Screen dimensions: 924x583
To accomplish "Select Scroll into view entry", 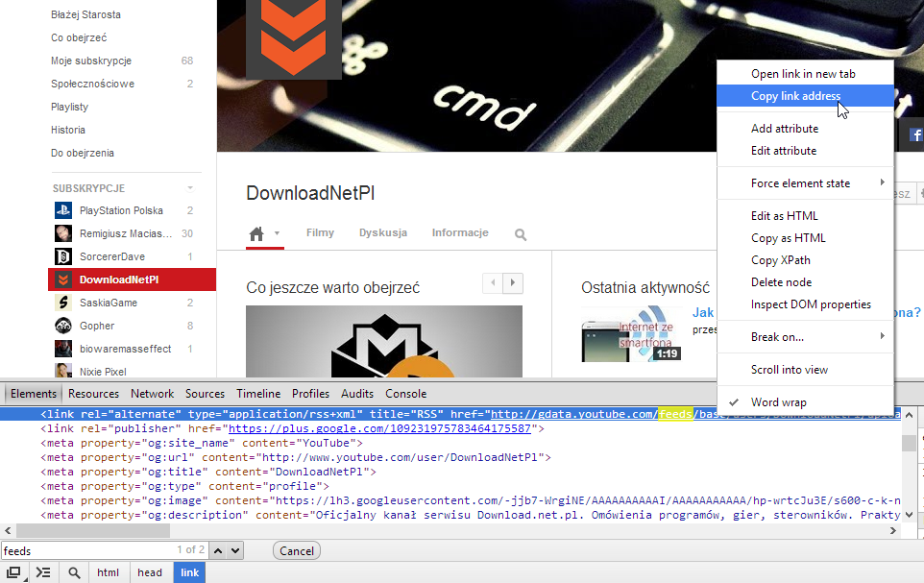I will click(x=805, y=370).
